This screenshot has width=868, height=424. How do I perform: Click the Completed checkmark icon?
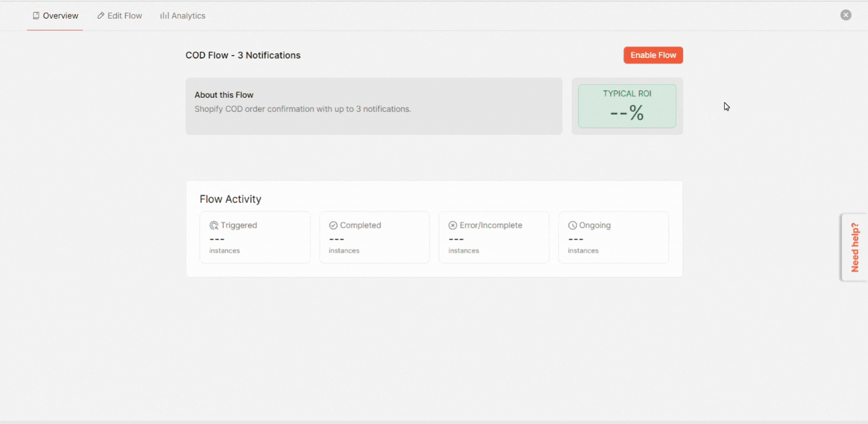[x=333, y=225]
